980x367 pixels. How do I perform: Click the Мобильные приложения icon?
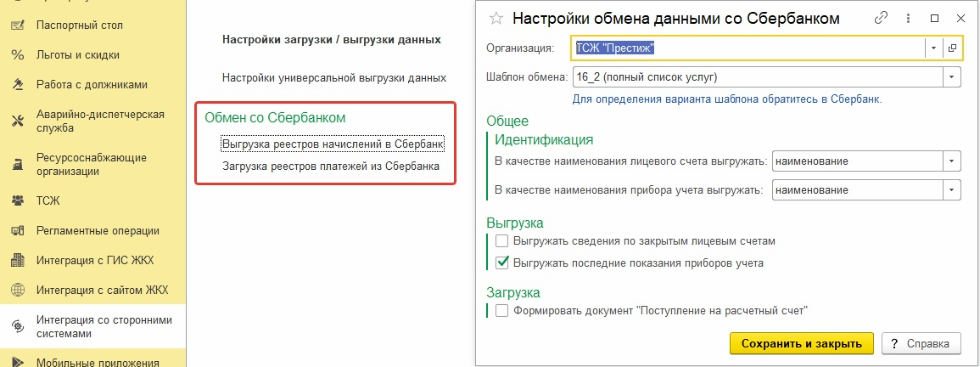coord(18,361)
